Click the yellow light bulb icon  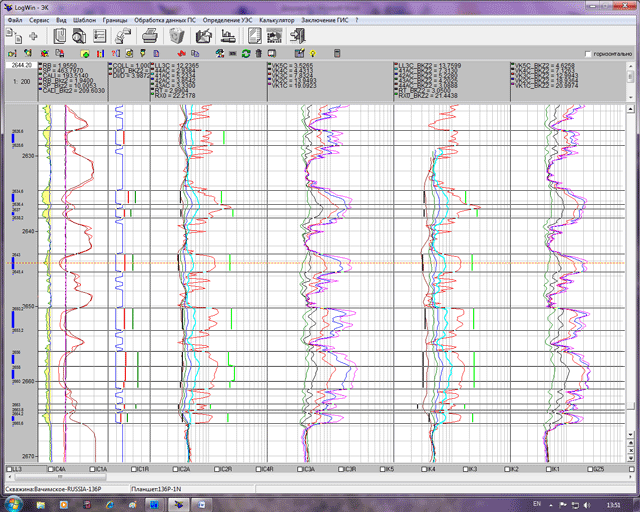point(313,53)
